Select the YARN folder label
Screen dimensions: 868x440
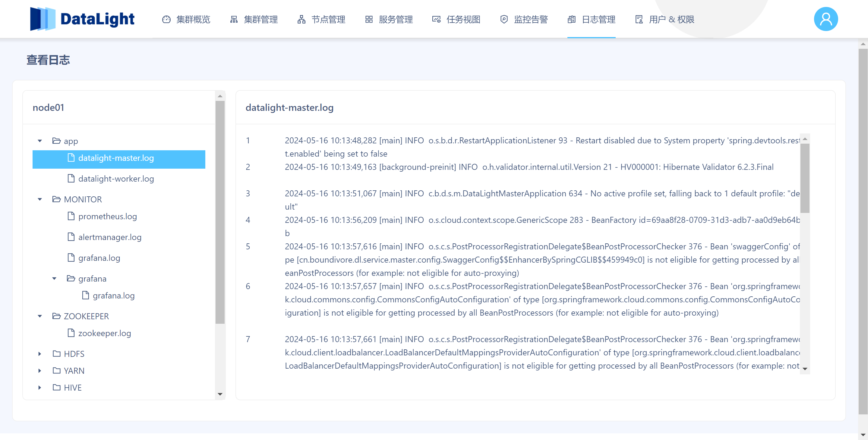[74, 371]
